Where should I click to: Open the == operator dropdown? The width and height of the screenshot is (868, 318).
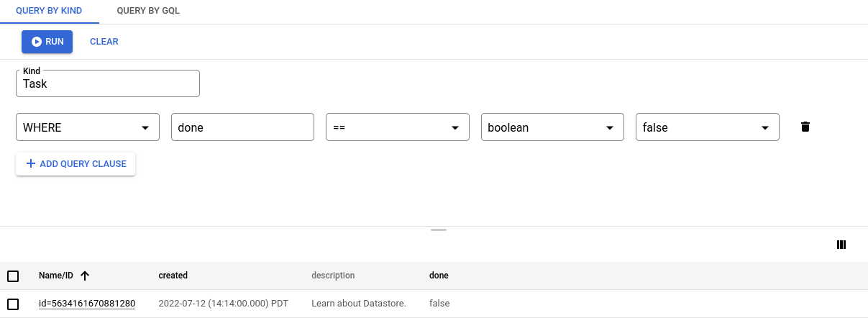tap(397, 127)
